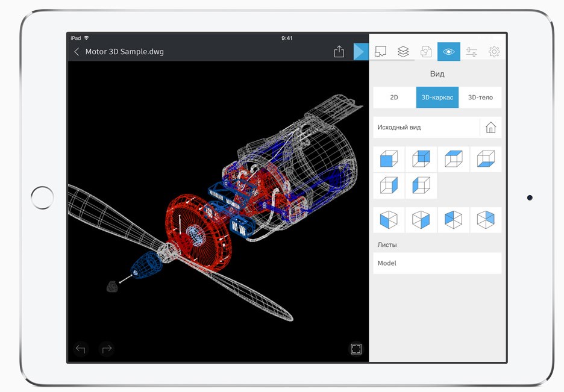Open the properties sliders panel icon
The height and width of the screenshot is (392, 564).
point(472,52)
